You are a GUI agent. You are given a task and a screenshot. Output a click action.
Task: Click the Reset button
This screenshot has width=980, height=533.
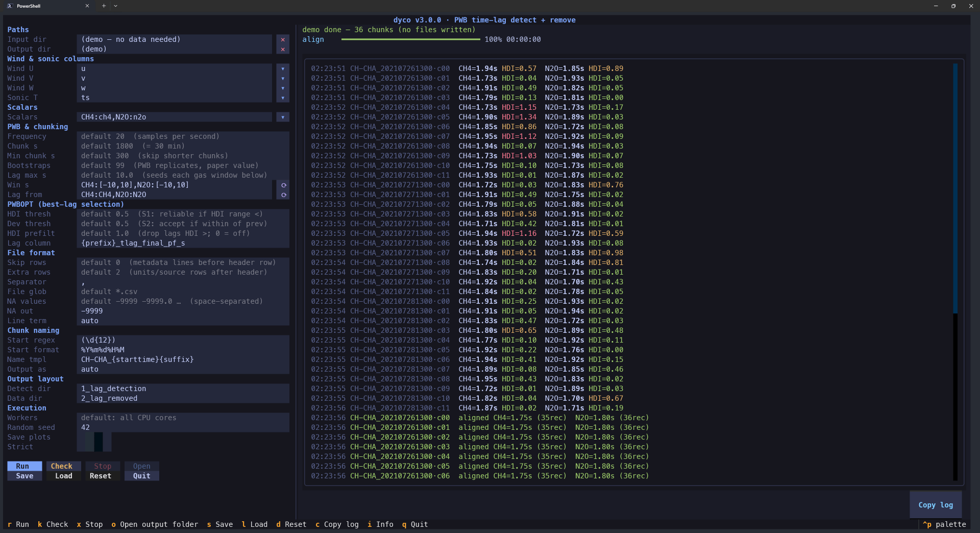point(103,476)
